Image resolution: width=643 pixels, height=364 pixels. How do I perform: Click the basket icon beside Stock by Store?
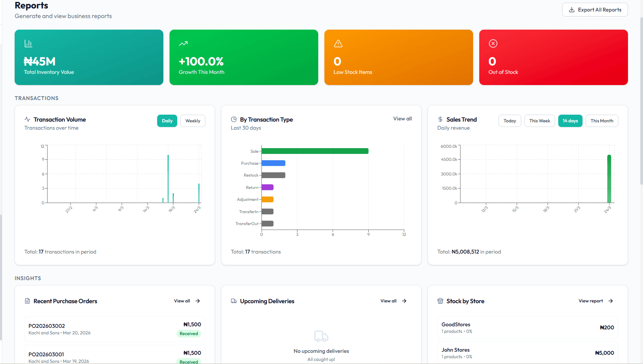440,301
